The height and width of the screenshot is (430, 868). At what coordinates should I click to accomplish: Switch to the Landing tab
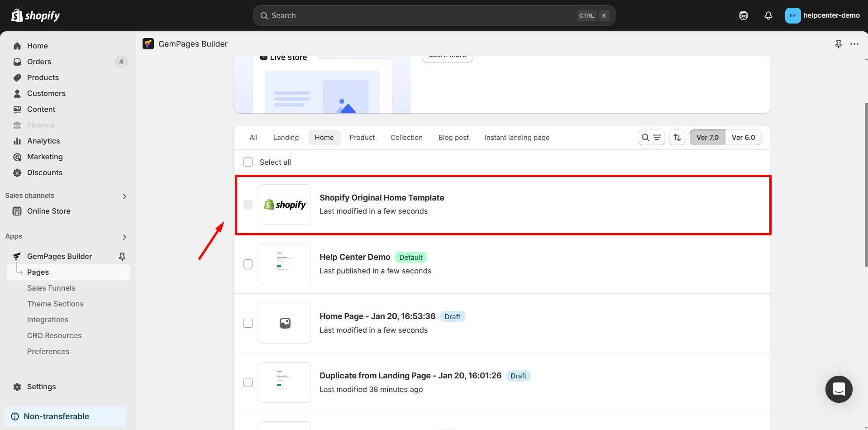click(x=286, y=137)
